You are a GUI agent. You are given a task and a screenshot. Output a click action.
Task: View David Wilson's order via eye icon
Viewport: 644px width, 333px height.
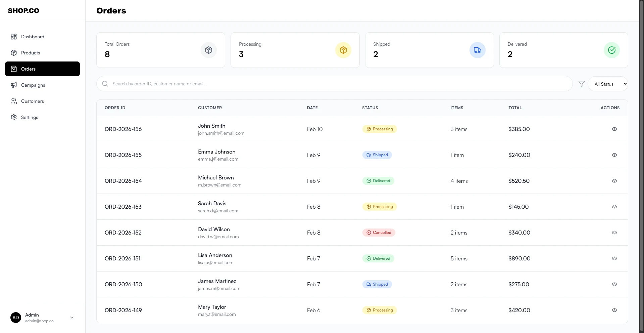[x=614, y=233]
